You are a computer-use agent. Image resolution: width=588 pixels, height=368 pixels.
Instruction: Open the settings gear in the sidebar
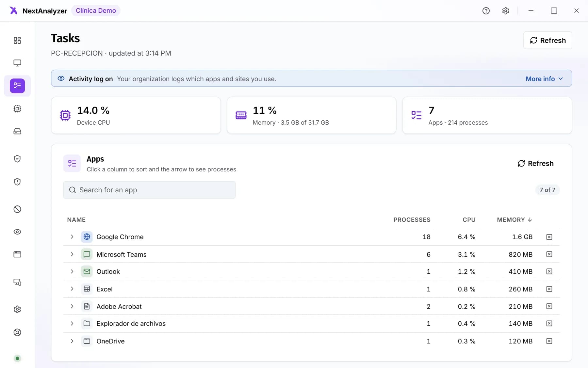tap(17, 309)
